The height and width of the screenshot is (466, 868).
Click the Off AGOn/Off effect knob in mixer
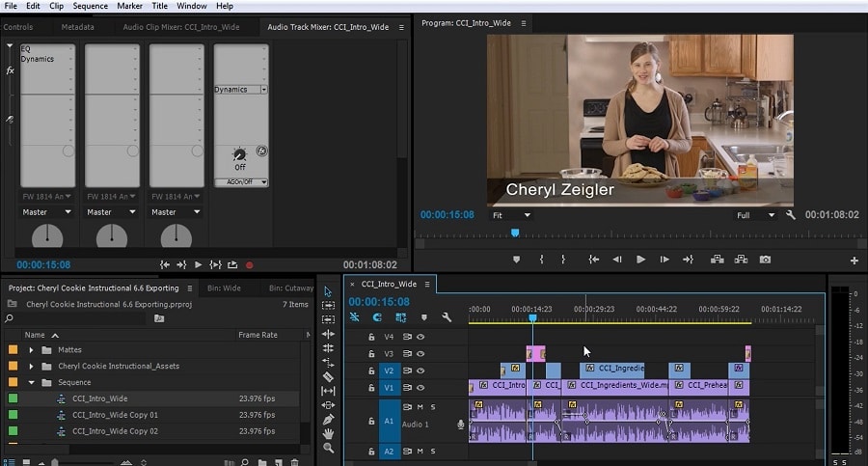[240, 155]
